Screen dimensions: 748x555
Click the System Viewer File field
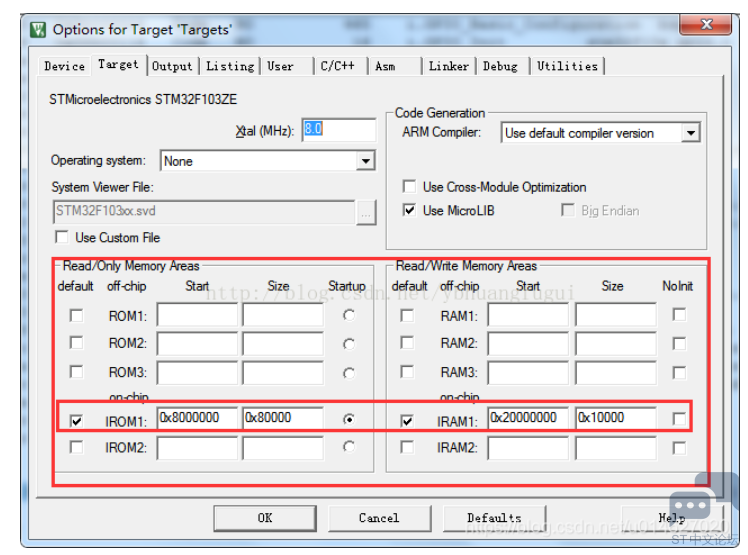pyautogui.click(x=204, y=211)
